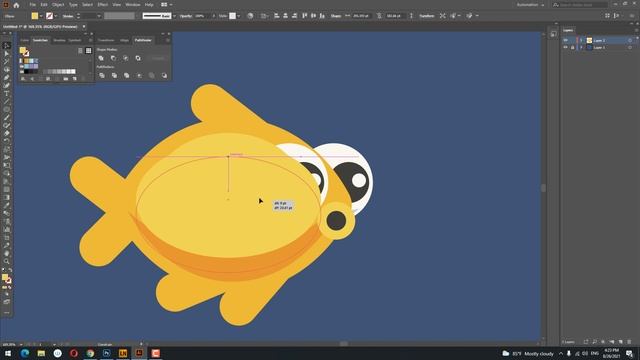This screenshot has height=360, width=640.
Task: Click Stroke label in control bar
Action: point(68,16)
